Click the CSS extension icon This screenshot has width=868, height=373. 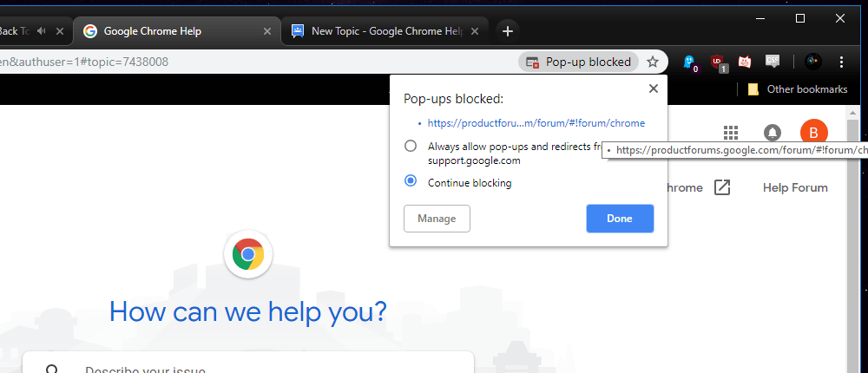tap(773, 62)
